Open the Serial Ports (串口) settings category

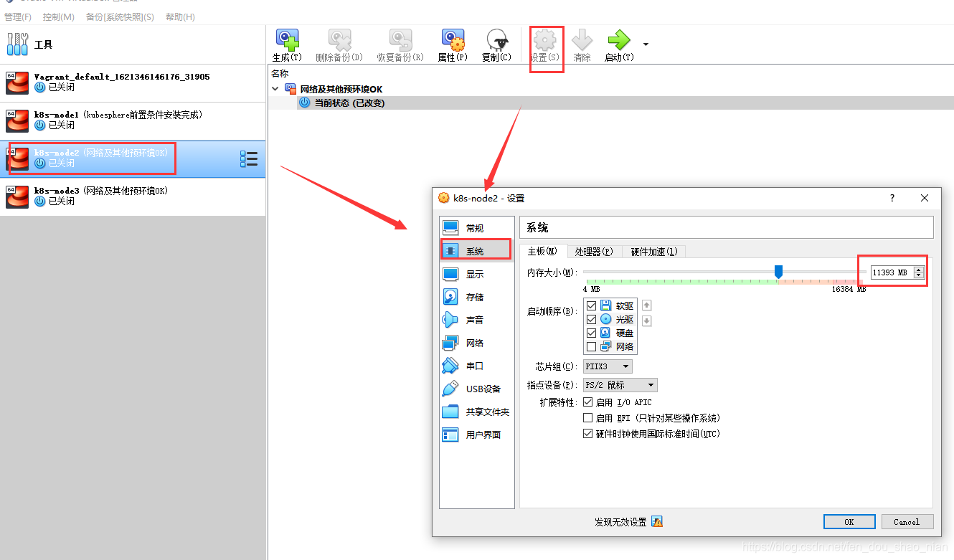(x=476, y=366)
